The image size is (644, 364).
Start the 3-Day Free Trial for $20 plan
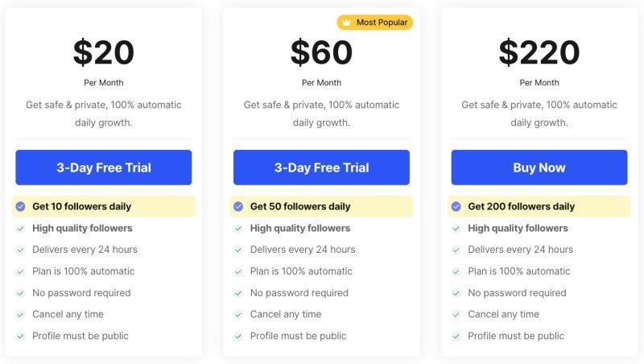[x=104, y=168]
